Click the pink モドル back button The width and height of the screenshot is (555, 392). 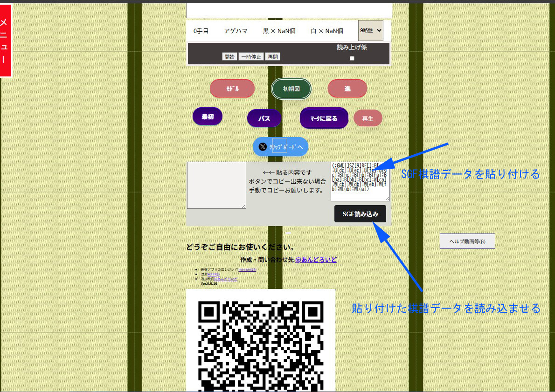click(232, 89)
